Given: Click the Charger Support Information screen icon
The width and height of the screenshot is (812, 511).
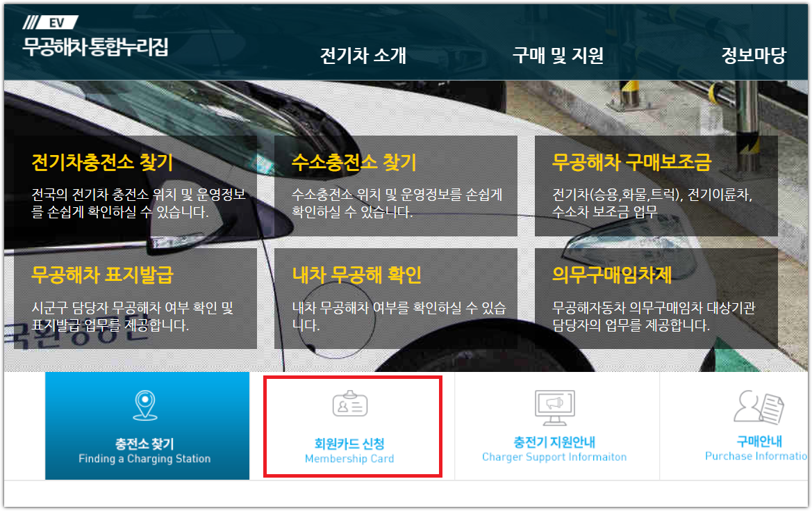Looking at the screenshot, I should (x=556, y=407).
